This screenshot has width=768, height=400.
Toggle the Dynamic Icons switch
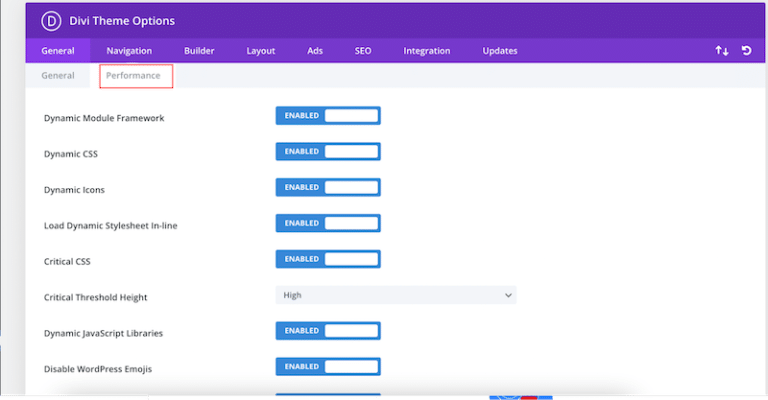[x=328, y=187]
